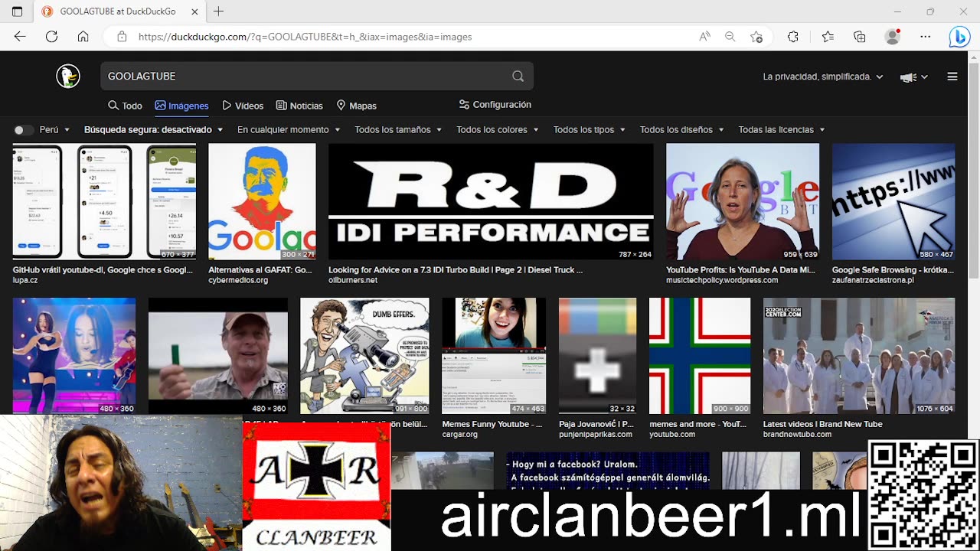This screenshot has height=551, width=980.
Task: Switch to the Todo results tab
Action: point(125,106)
